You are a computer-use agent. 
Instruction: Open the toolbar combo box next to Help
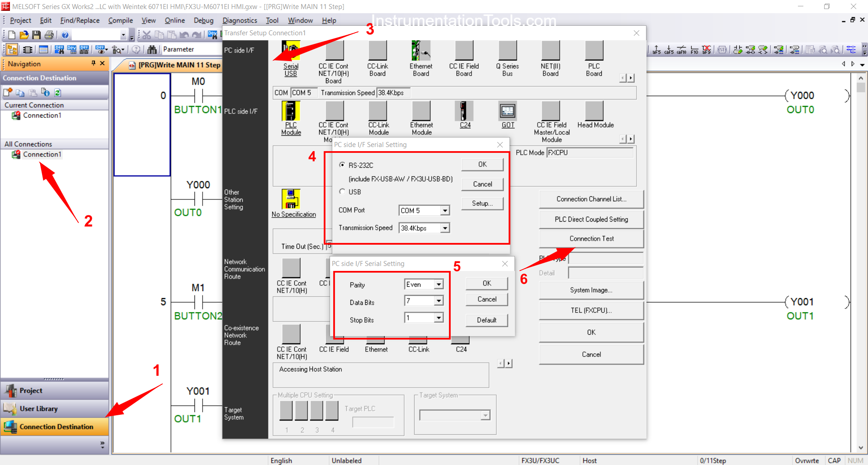[123, 35]
